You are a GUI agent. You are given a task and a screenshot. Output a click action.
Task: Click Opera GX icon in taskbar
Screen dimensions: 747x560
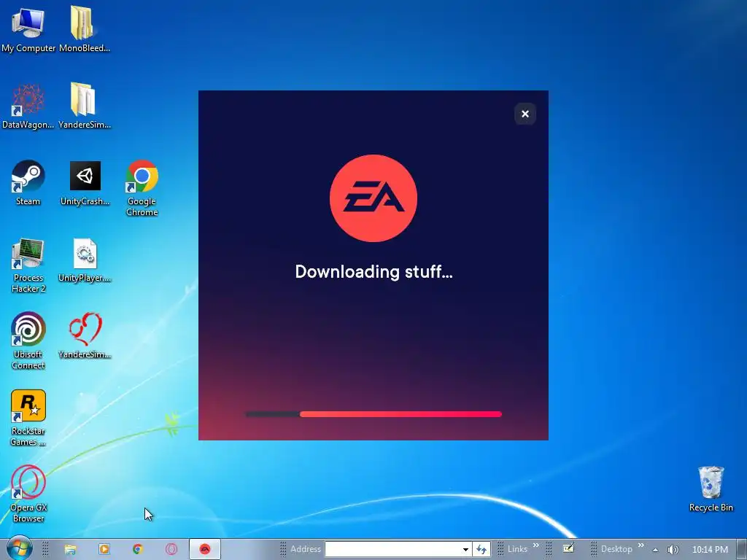tap(171, 549)
